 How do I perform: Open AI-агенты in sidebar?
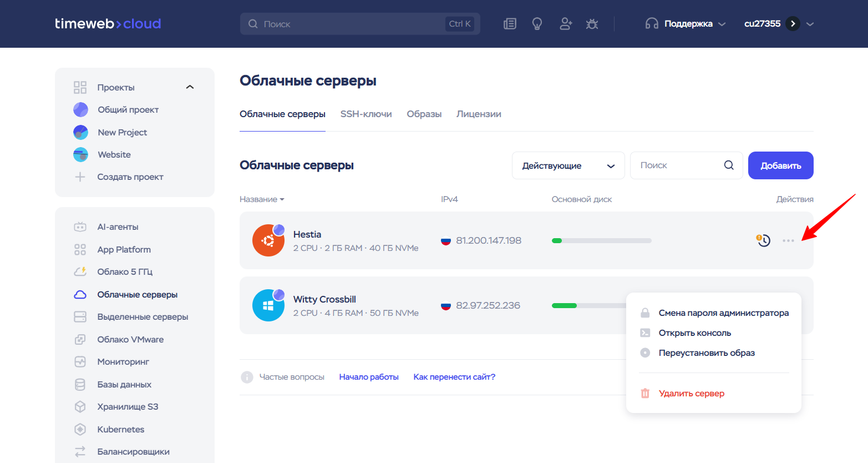(x=118, y=227)
